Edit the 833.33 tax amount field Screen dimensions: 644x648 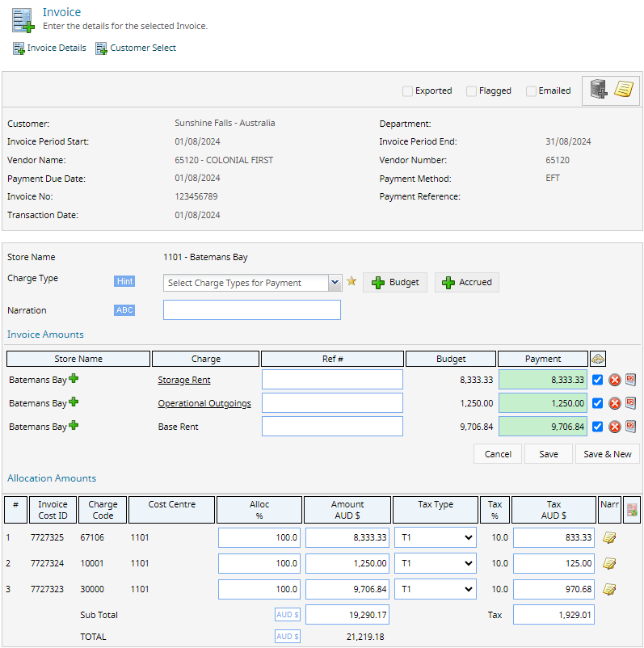(554, 537)
